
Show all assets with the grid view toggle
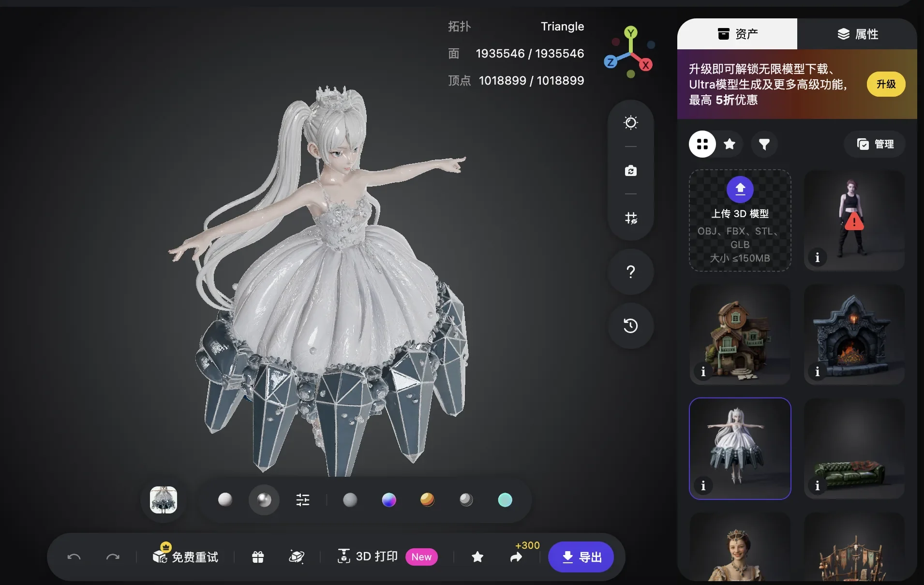coord(702,144)
